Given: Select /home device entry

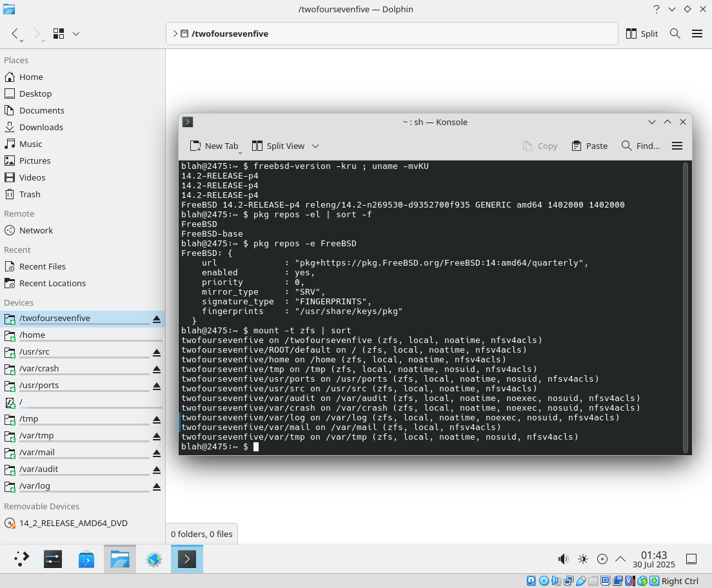Looking at the screenshot, I should pos(82,335).
